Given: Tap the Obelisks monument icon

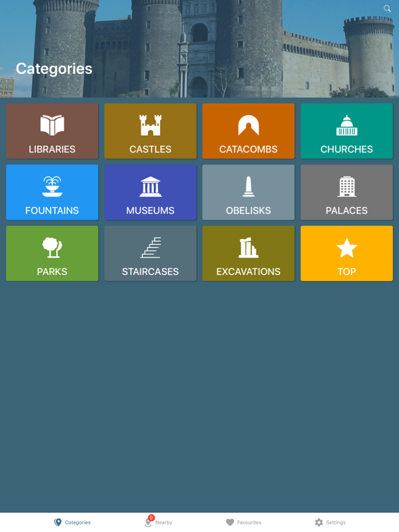Looking at the screenshot, I should click(x=249, y=186).
